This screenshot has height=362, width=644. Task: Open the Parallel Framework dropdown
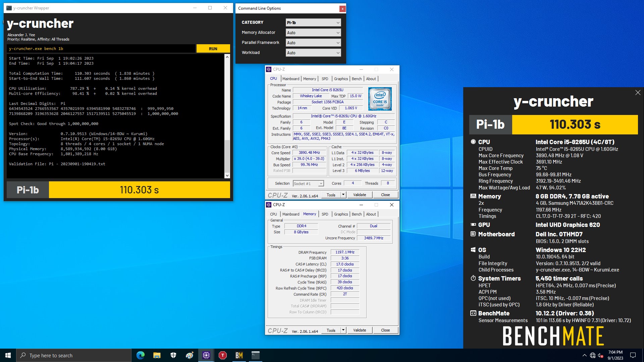(313, 43)
